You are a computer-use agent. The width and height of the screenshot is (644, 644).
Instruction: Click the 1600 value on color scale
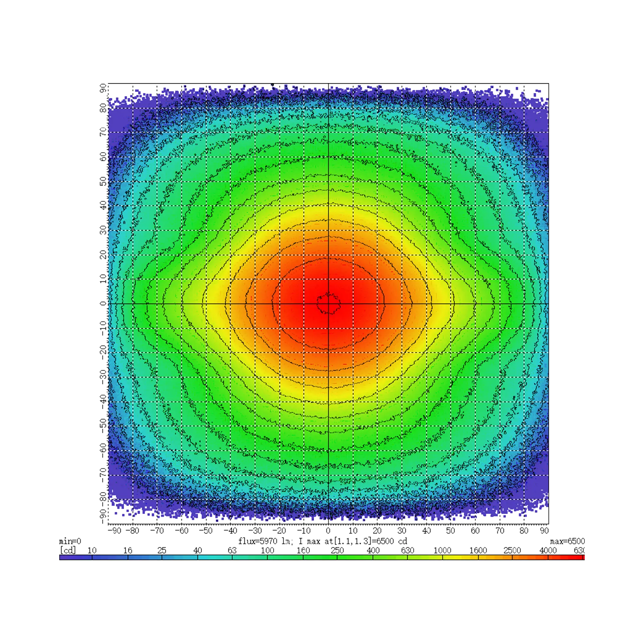pyautogui.click(x=478, y=550)
